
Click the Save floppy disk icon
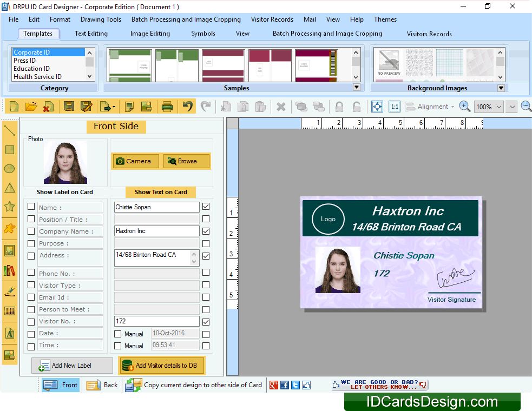pyautogui.click(x=69, y=107)
